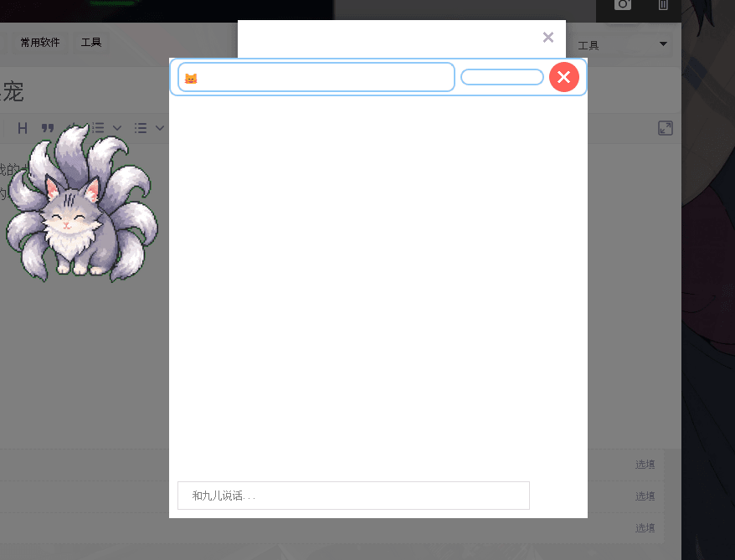This screenshot has height=560, width=735.
Task: Apply blockquote using the quote marks icon
Action: pyautogui.click(x=48, y=128)
